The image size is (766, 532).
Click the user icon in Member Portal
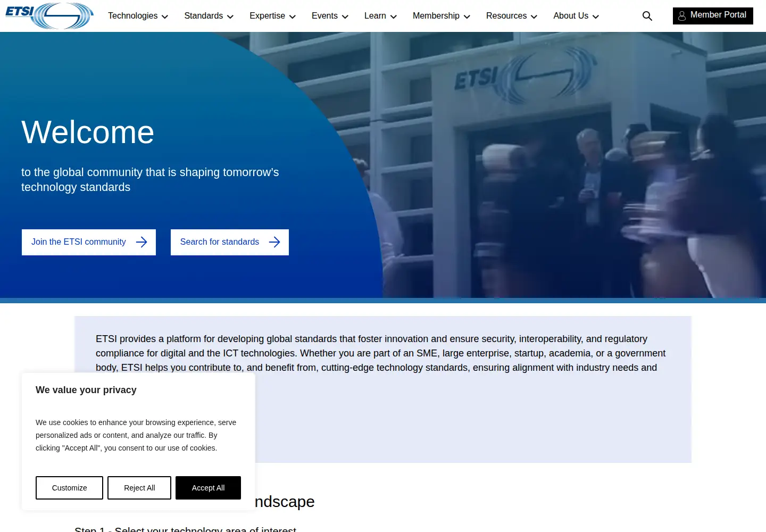[x=682, y=16]
